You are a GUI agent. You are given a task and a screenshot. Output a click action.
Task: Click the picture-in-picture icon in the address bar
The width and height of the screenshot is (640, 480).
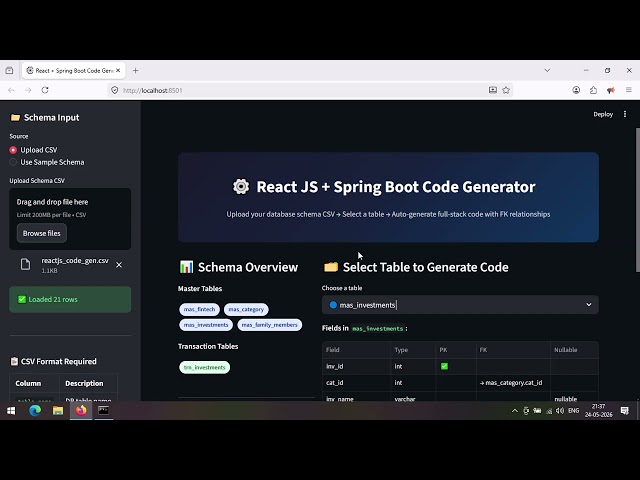[x=493, y=90]
